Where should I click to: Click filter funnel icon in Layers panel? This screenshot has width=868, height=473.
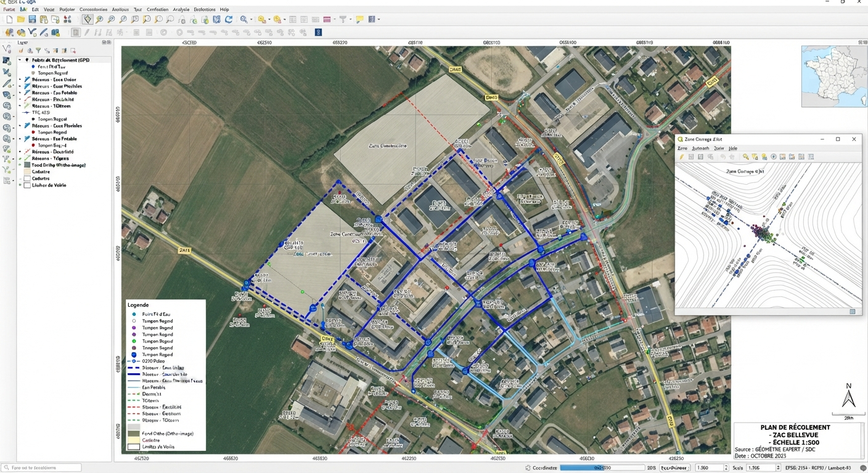point(38,51)
